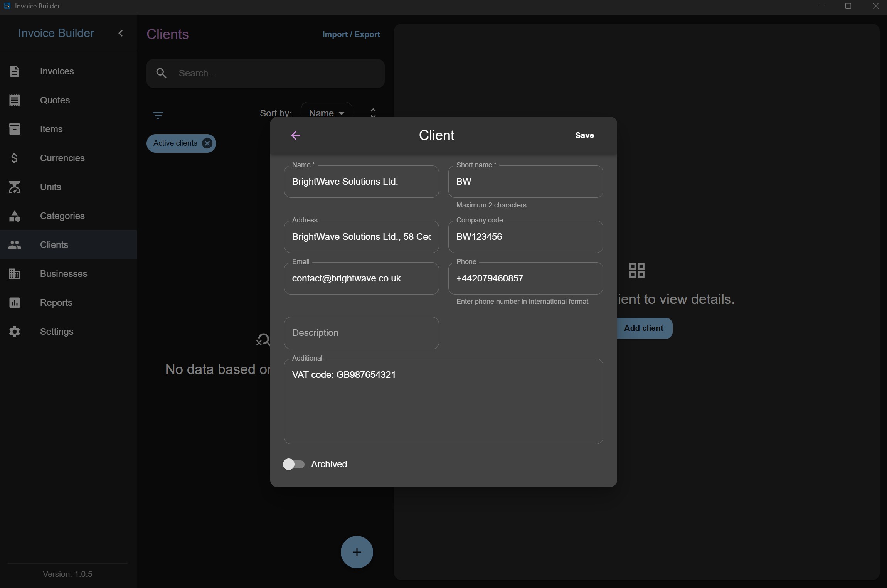Click the Additional text area
Viewport: 887px width, 588px height.
pos(444,401)
